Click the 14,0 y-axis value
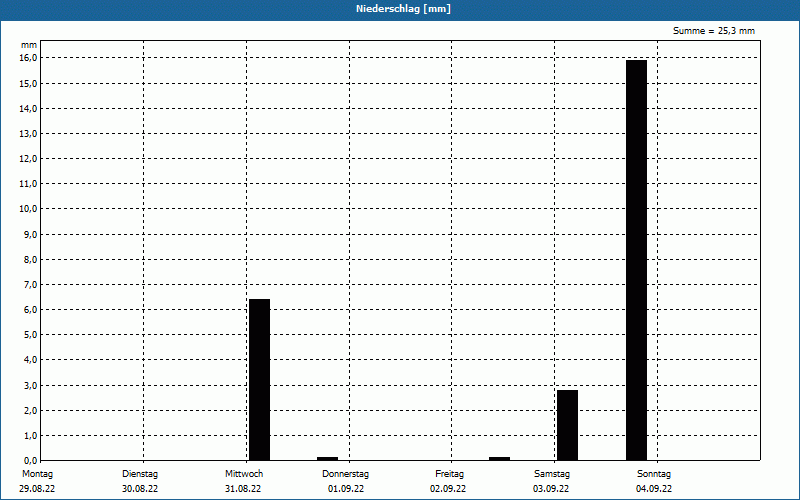The height and width of the screenshot is (500, 800). tap(28, 109)
